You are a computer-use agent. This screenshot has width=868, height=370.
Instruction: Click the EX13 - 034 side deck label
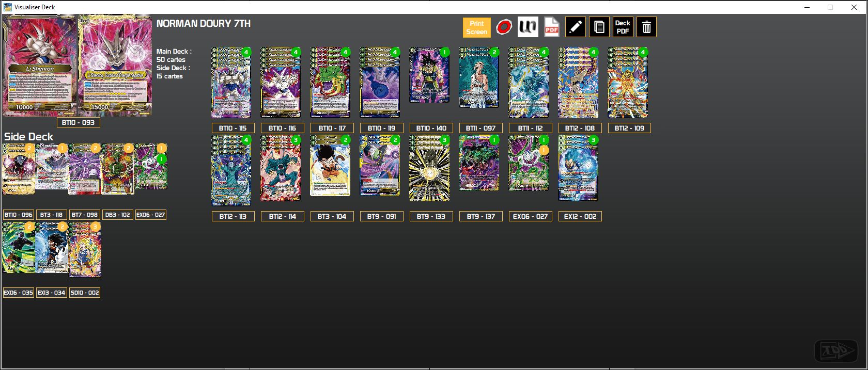point(52,293)
